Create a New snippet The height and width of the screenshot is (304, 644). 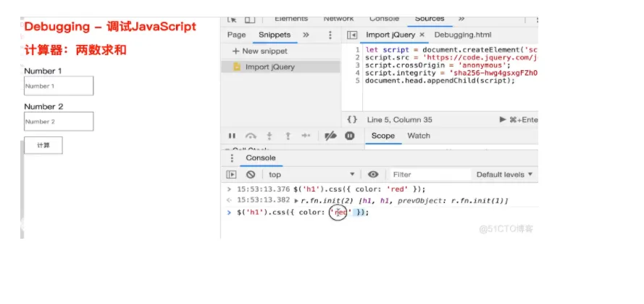[x=260, y=52]
